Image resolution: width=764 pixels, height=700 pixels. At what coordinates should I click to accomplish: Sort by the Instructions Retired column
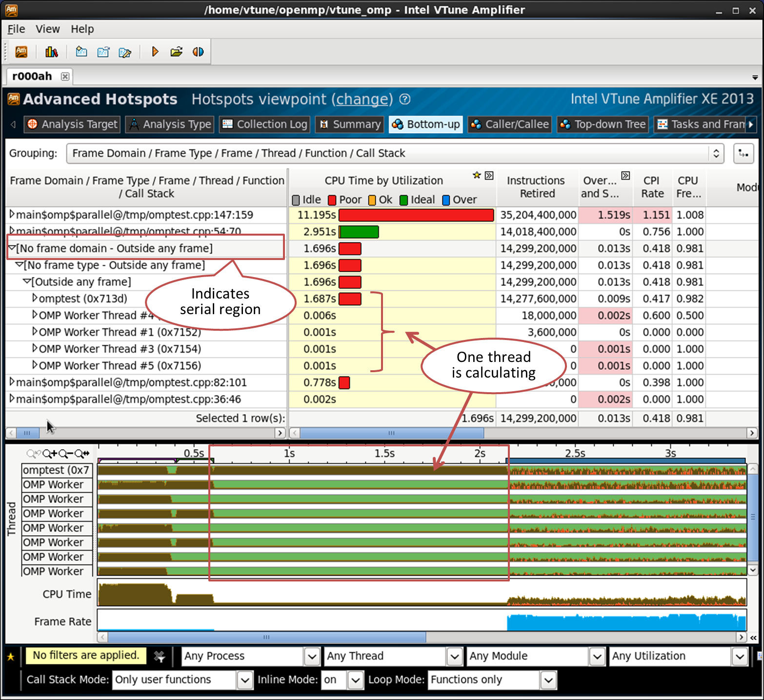click(537, 187)
